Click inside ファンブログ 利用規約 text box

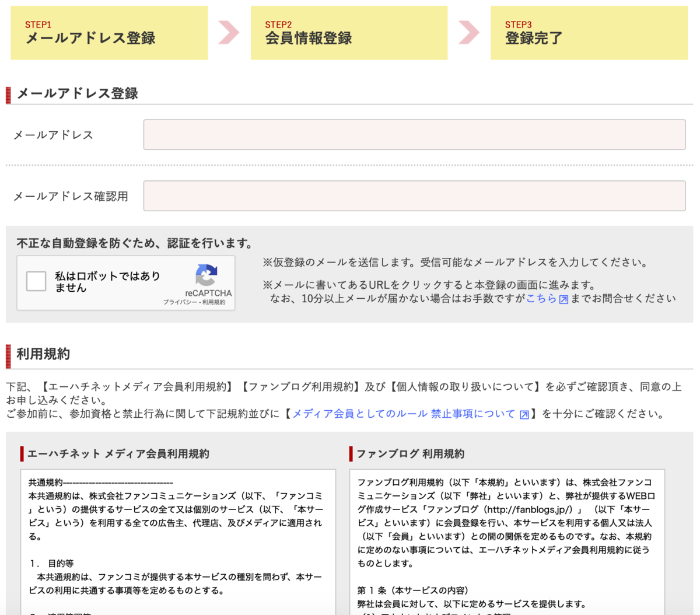507,541
